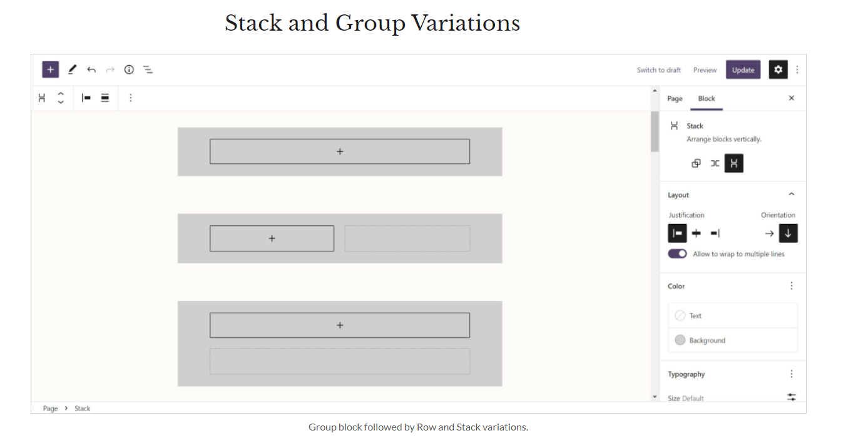Viewport: 868px width, 438px height.
Task: Click the Update button
Action: [x=743, y=69]
